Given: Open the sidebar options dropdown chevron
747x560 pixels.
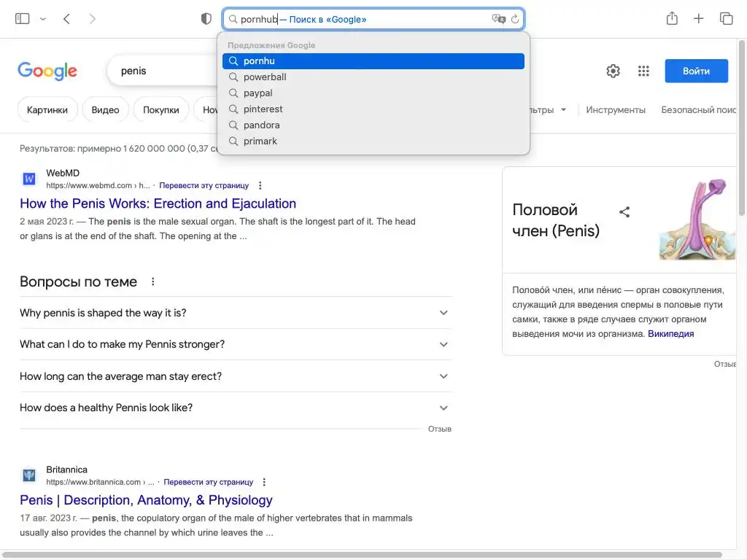Looking at the screenshot, I should pyautogui.click(x=43, y=19).
